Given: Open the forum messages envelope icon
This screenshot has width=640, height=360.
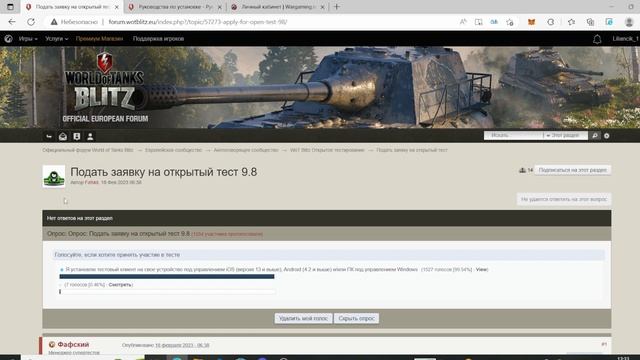Looking at the screenshot, I should click(x=63, y=136).
